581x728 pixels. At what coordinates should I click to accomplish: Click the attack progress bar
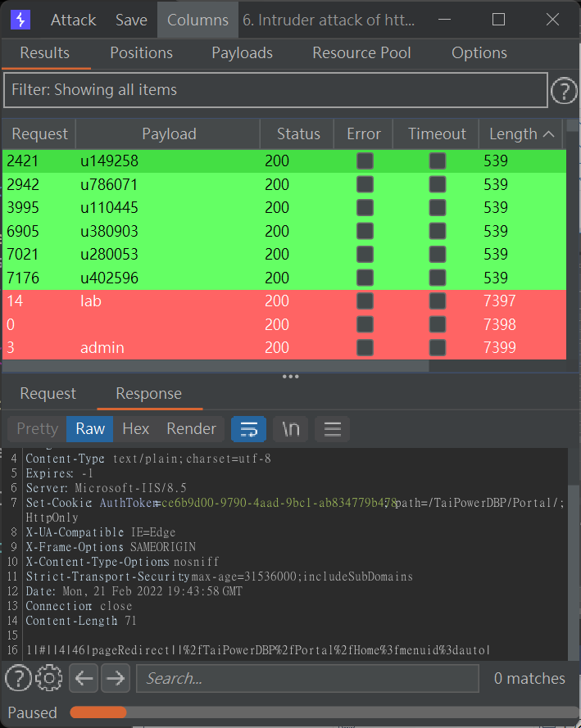[x=325, y=712]
